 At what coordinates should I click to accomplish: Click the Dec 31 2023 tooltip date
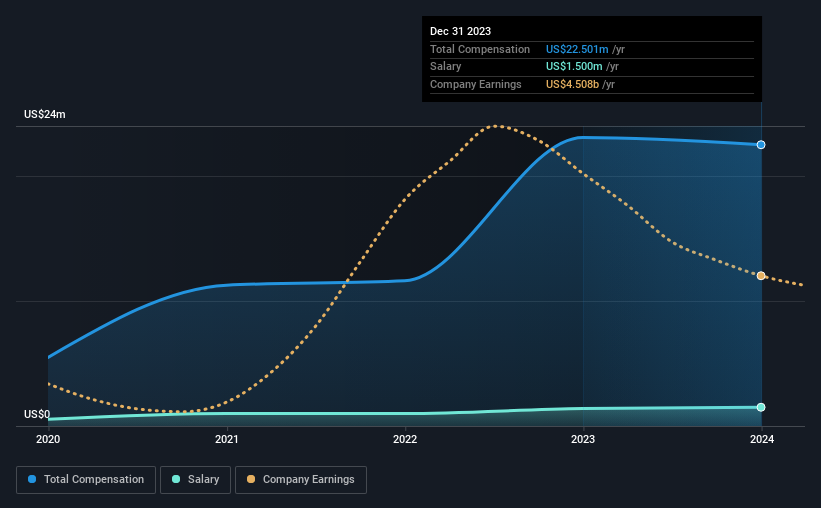click(460, 31)
